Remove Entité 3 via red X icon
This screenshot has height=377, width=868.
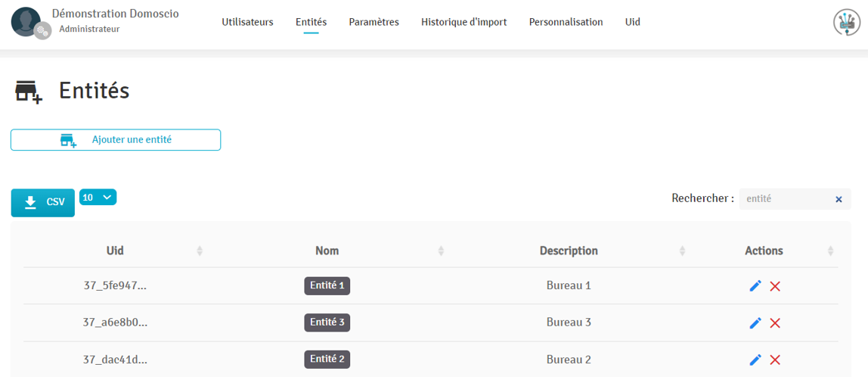point(775,323)
